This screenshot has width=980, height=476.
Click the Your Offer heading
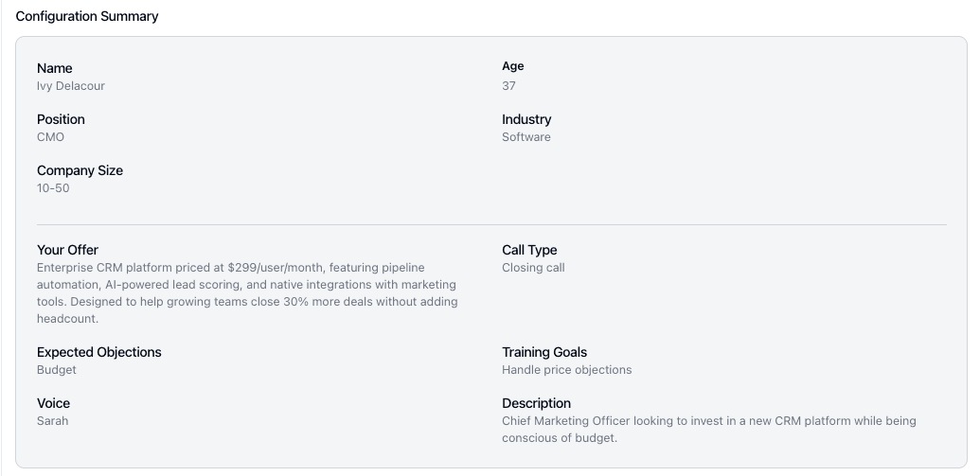tap(67, 250)
